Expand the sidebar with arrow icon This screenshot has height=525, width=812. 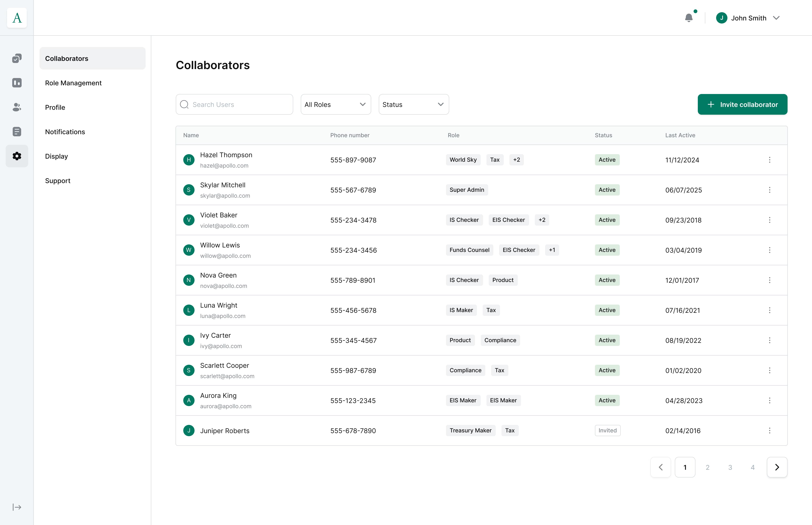(17, 507)
